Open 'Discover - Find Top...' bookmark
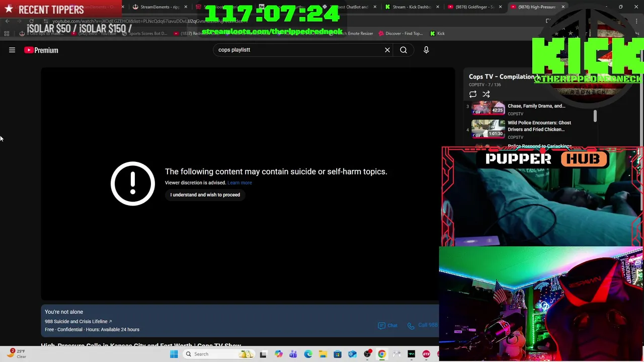This screenshot has height=362, width=644. click(x=400, y=34)
